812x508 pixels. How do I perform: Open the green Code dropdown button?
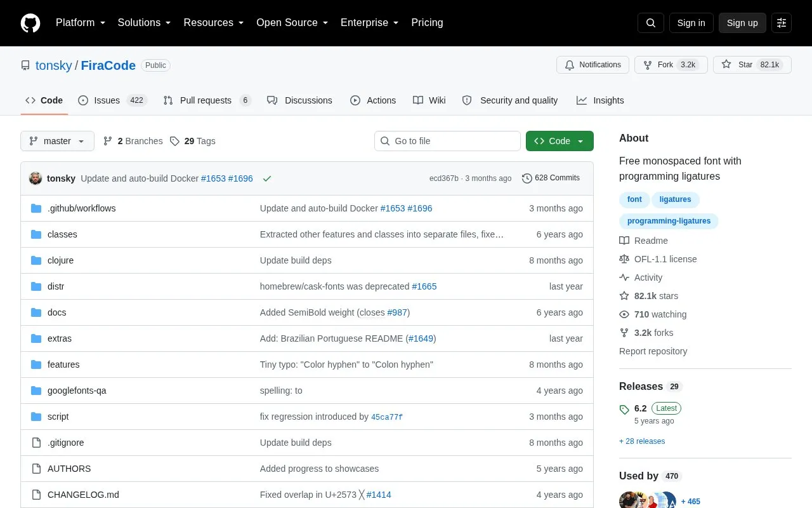tap(560, 141)
